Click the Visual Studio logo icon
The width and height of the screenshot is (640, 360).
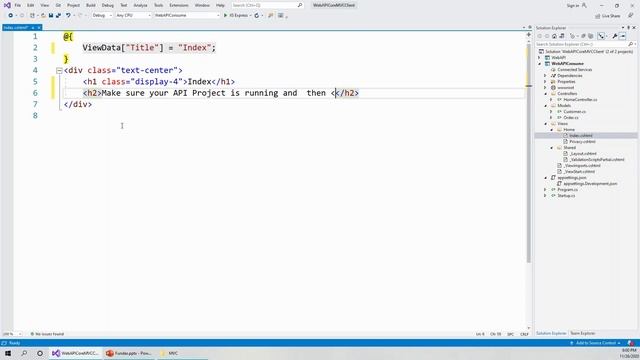7,5
